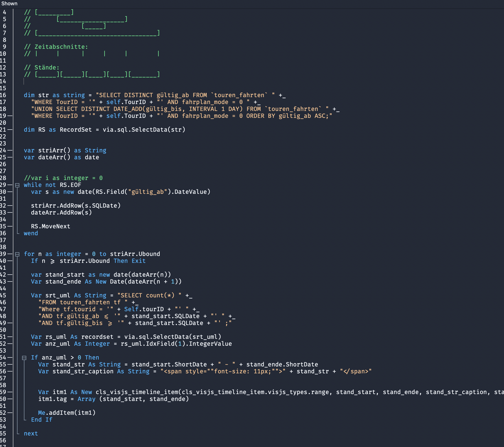Set breakpoint marker on line 43
The width and height of the screenshot is (504, 447).
[10, 282]
